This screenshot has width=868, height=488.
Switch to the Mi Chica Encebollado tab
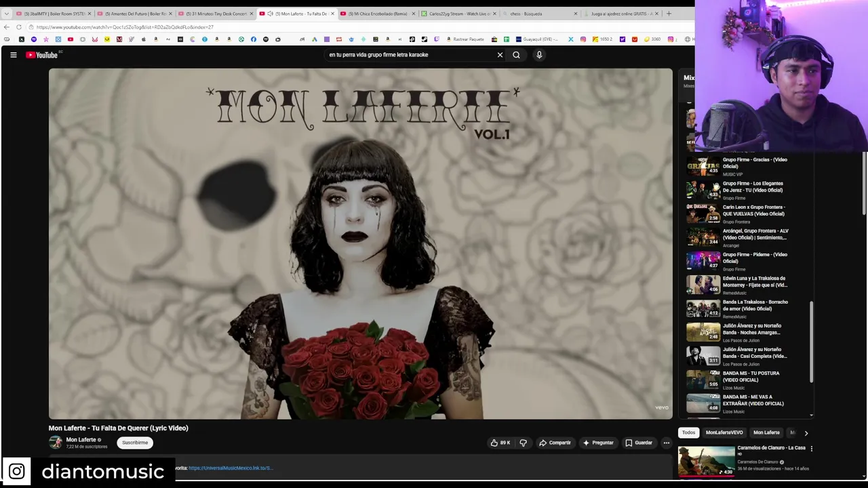(376, 14)
